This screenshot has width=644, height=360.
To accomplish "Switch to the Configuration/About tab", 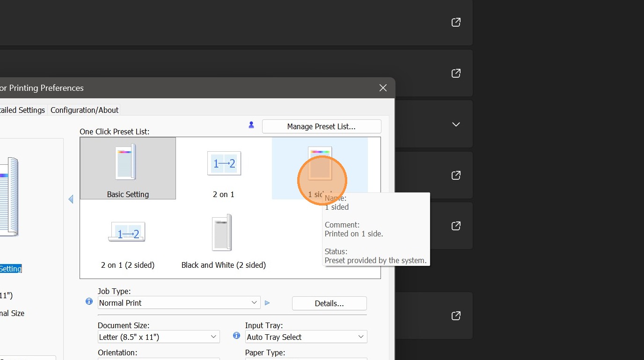I will coord(84,110).
